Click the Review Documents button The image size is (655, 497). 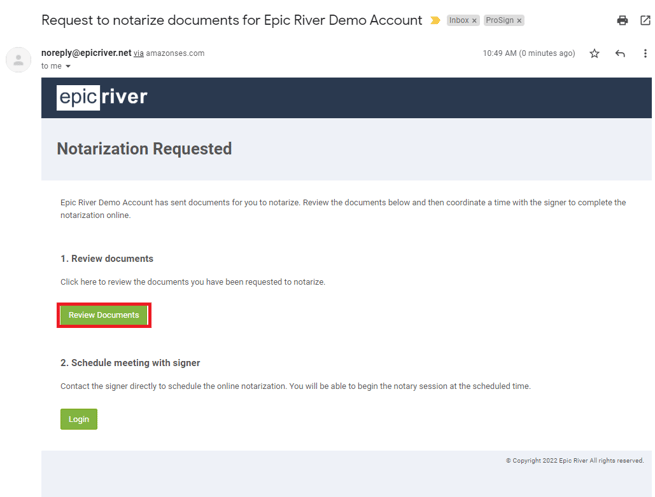click(x=104, y=315)
